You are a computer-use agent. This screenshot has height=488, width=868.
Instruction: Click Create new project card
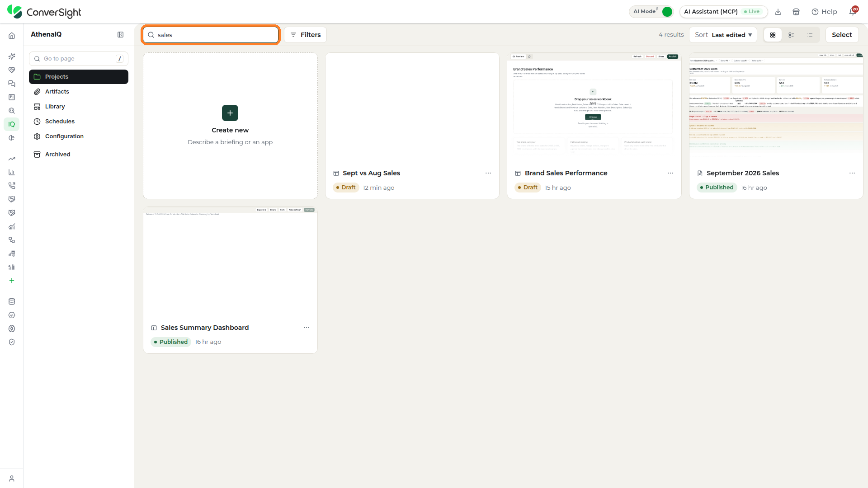230,126
